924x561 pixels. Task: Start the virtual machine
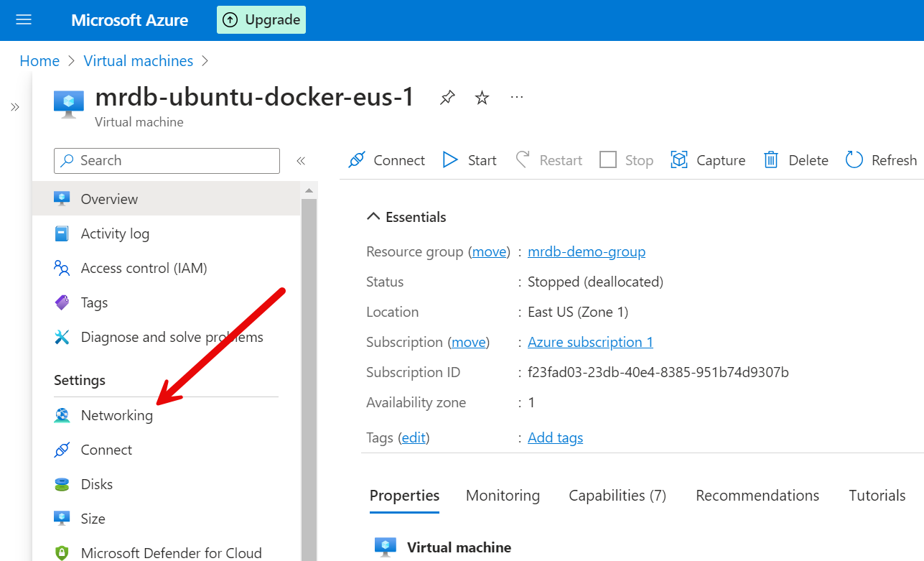[x=470, y=160]
